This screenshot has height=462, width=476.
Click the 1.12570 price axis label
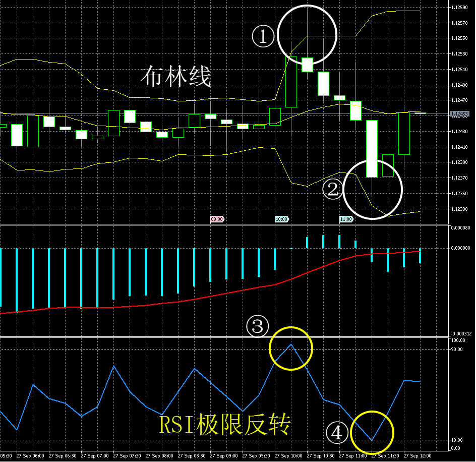point(459,23)
